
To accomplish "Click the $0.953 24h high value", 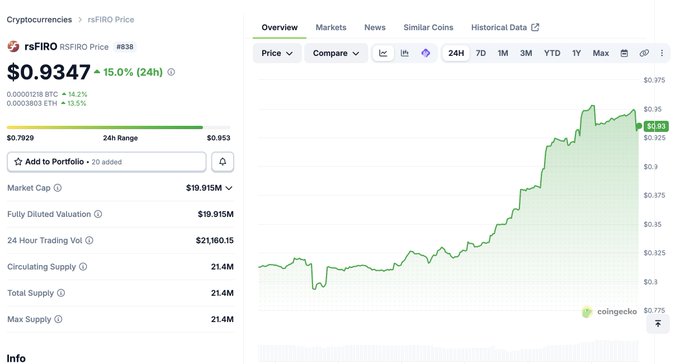I will click(x=219, y=138).
